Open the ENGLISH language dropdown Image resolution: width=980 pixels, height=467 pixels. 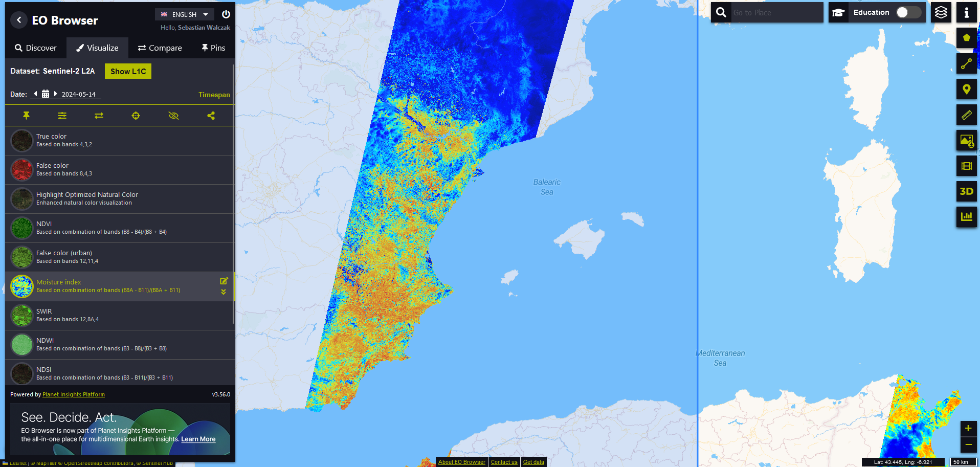(185, 14)
